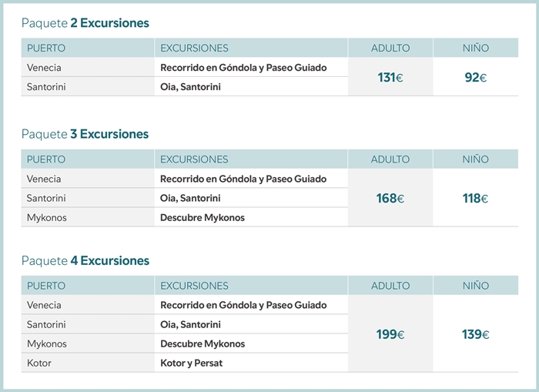Click Santorini in the Paquete 2 table

click(46, 87)
